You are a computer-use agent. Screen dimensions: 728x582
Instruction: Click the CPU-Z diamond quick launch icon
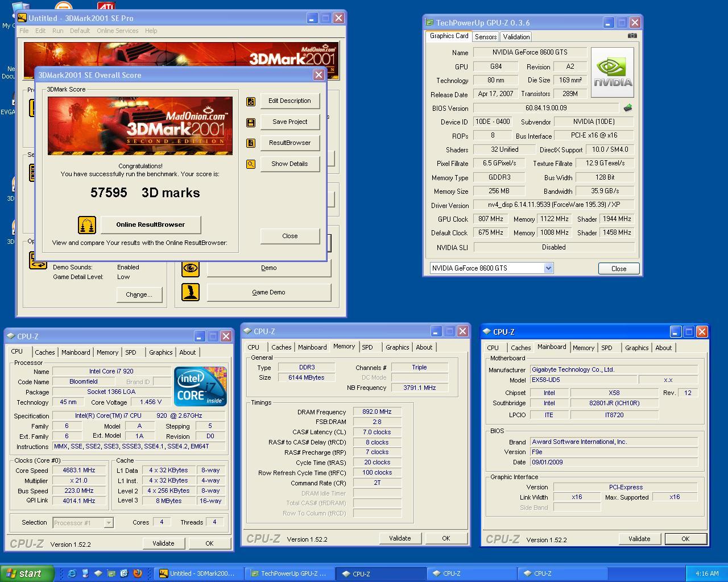(98, 573)
